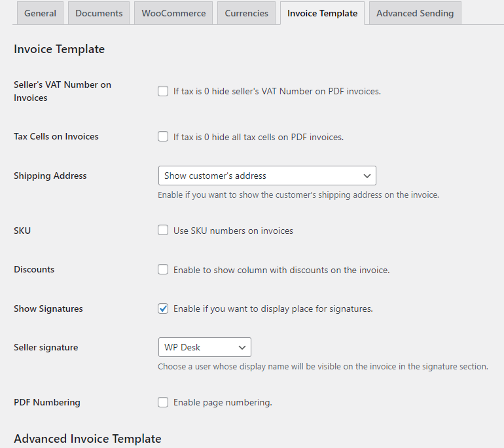The width and height of the screenshot is (504, 448).
Task: Enable the hide all tax cells checkbox
Action: [x=163, y=137]
